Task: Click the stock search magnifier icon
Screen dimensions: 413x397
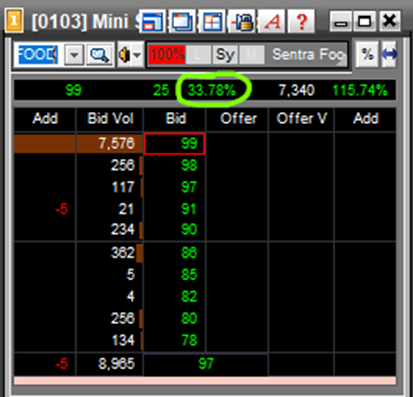Action: pyautogui.click(x=100, y=54)
